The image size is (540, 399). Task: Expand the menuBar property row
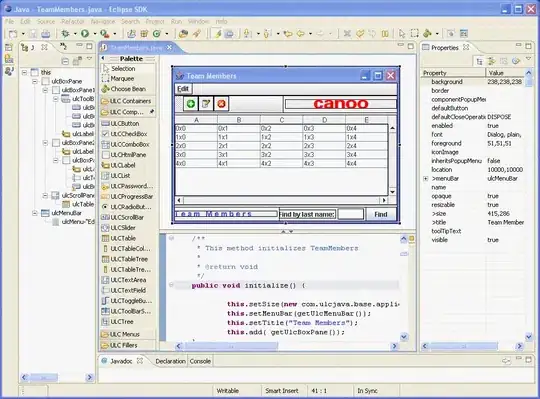click(426, 179)
